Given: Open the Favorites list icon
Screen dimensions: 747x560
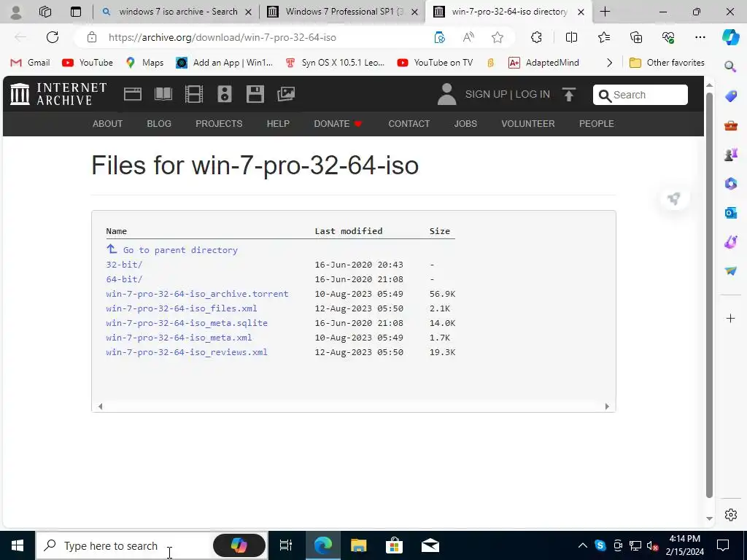Looking at the screenshot, I should tap(603, 37).
